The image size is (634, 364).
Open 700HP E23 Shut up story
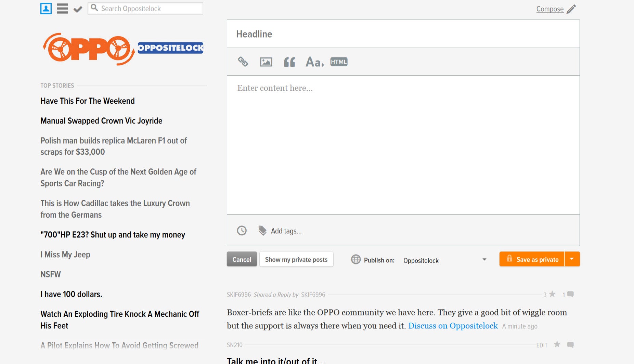(x=113, y=235)
